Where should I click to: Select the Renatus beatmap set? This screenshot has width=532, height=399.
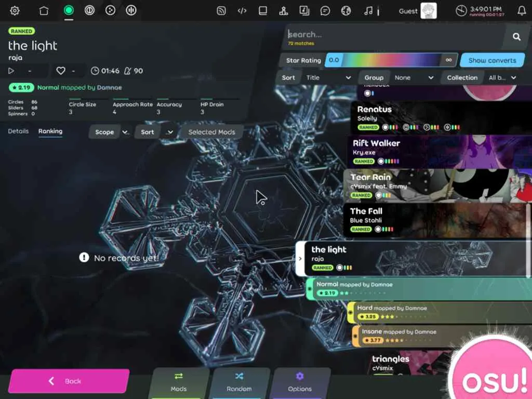(x=441, y=117)
